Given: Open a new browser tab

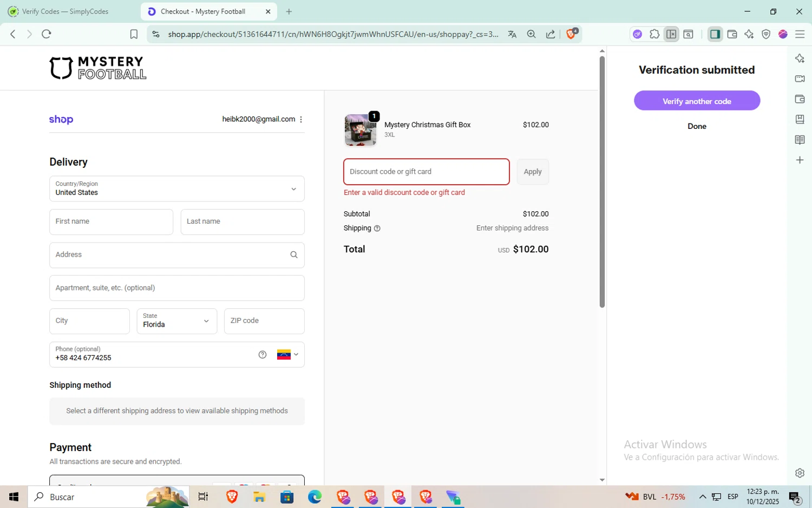Looking at the screenshot, I should tap(289, 11).
